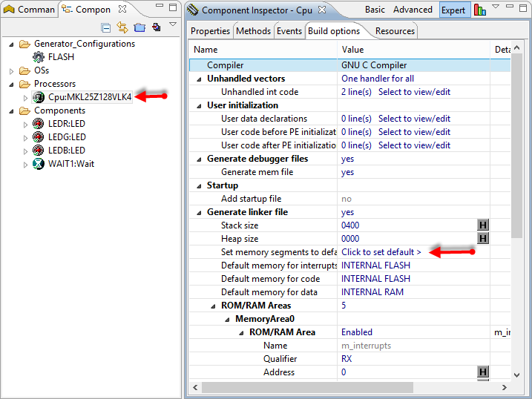
Task: Expand the OSs folder
Action: 12,71
